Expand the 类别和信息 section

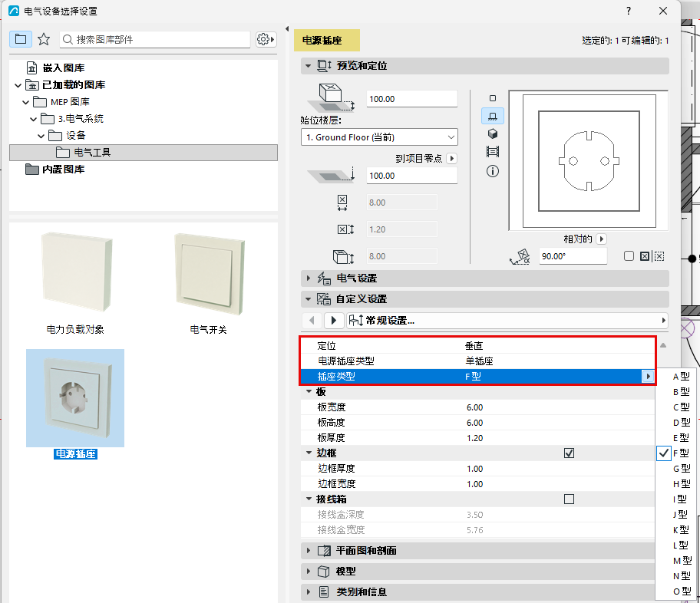308,591
